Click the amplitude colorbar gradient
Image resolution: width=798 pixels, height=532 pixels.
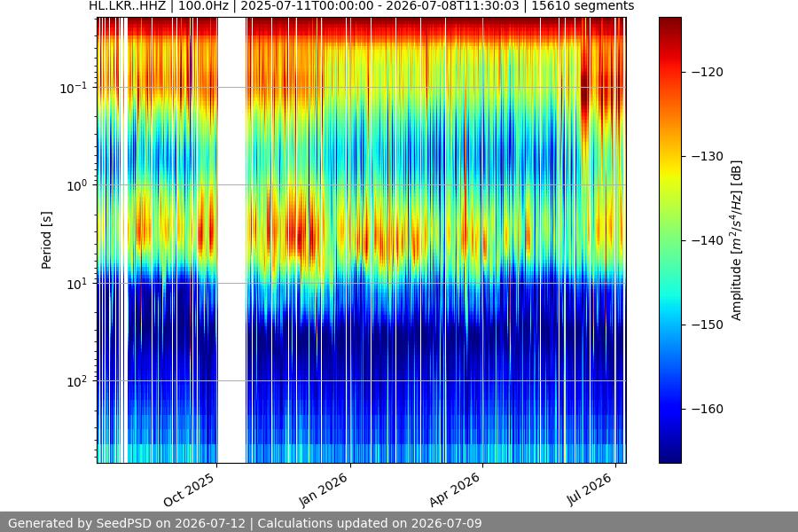click(x=669, y=240)
